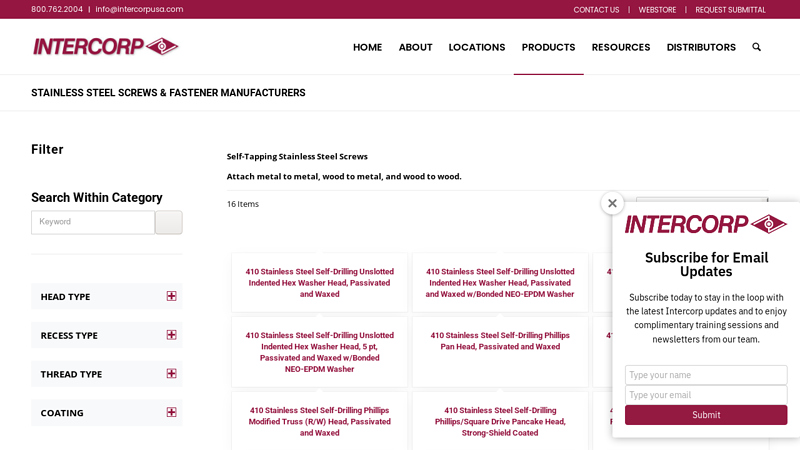Screen dimensions: 800x450
Task: Expand the Recess Type filter
Action: (171, 335)
